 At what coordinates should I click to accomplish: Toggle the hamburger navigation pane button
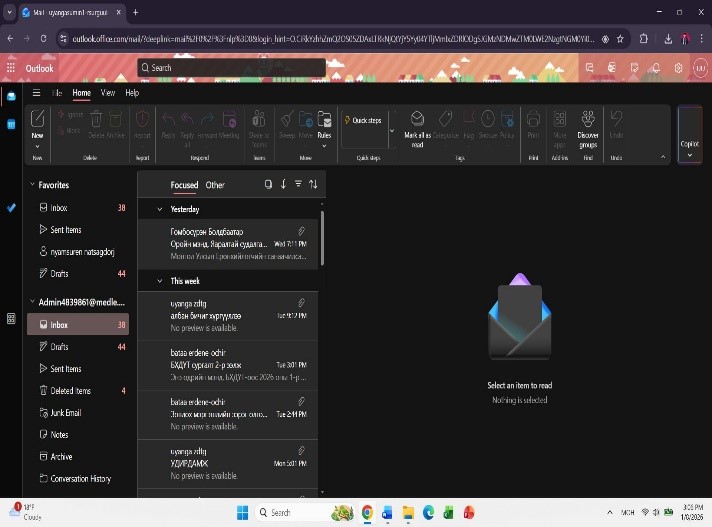coord(37,93)
